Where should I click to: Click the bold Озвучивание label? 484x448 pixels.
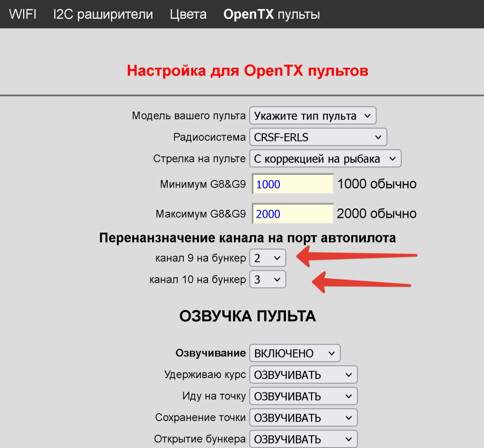point(210,353)
